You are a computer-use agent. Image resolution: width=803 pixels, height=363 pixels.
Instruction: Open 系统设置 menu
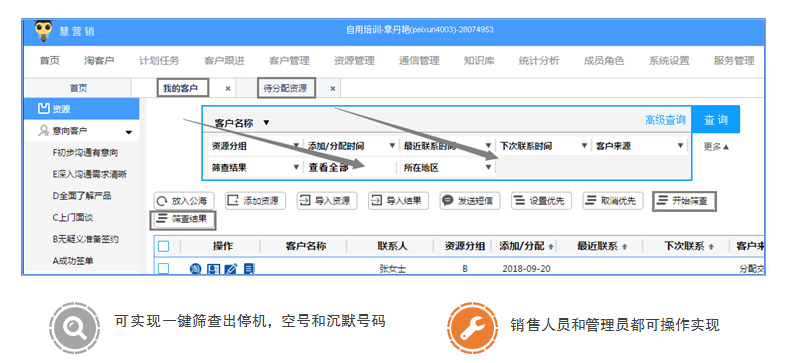tap(669, 60)
